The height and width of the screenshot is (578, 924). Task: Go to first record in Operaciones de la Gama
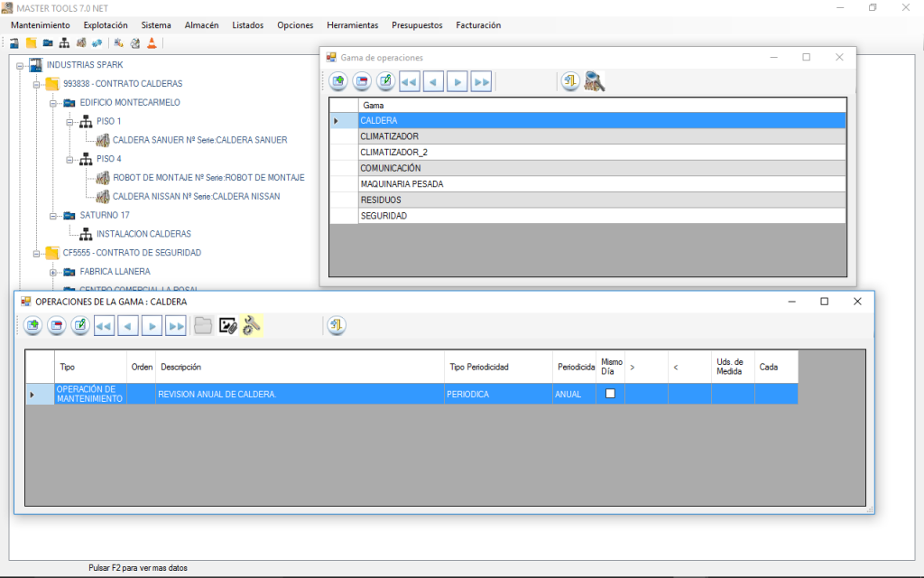(104, 326)
